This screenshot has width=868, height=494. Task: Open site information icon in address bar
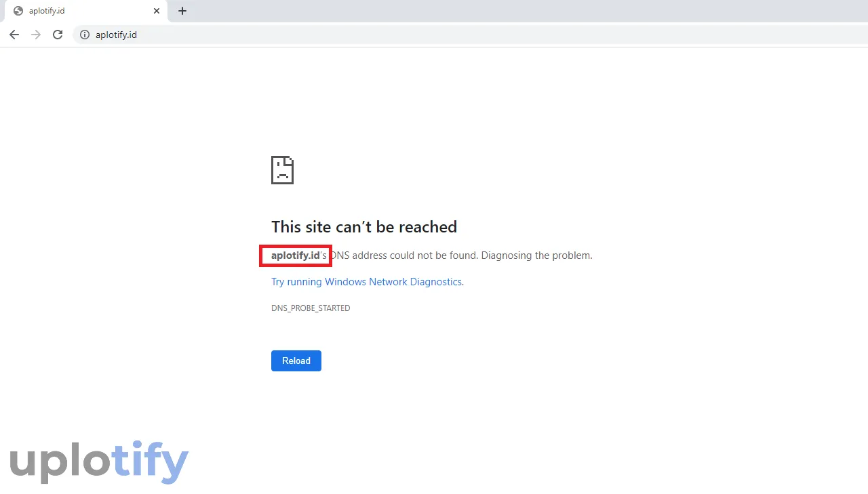pos(85,35)
